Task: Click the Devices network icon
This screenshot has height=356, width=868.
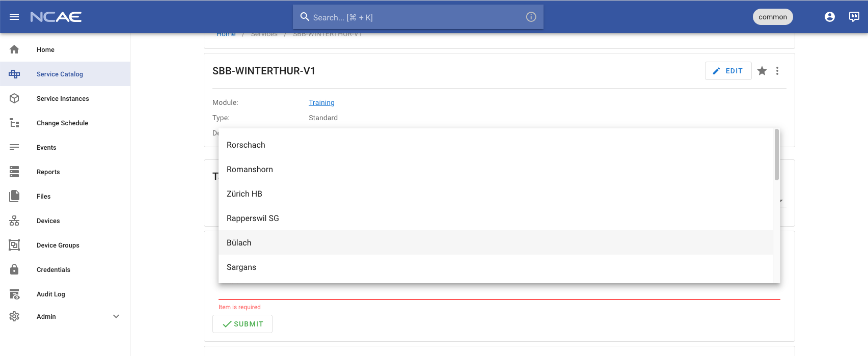Action: [x=14, y=221]
